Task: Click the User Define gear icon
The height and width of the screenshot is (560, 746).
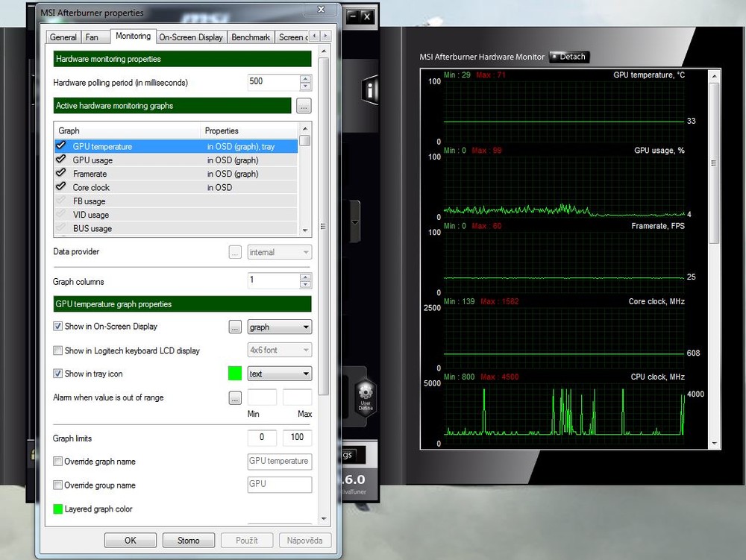Action: (365, 394)
